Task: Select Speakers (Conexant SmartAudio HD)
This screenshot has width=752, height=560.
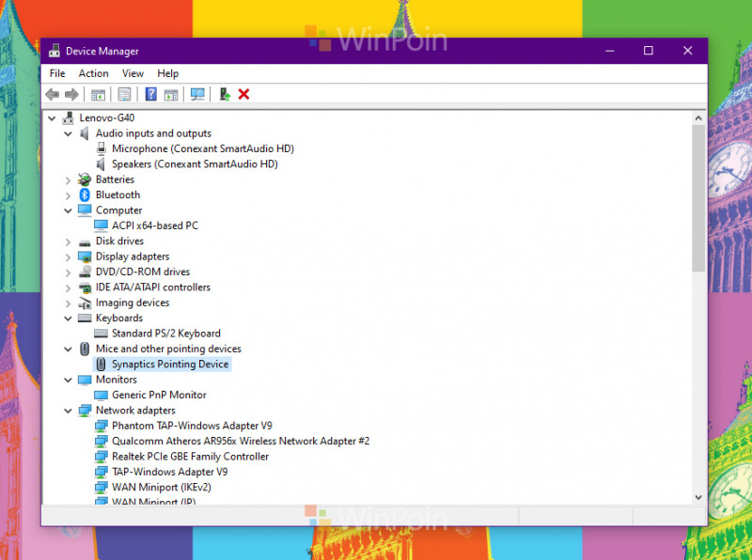Action: [x=195, y=164]
